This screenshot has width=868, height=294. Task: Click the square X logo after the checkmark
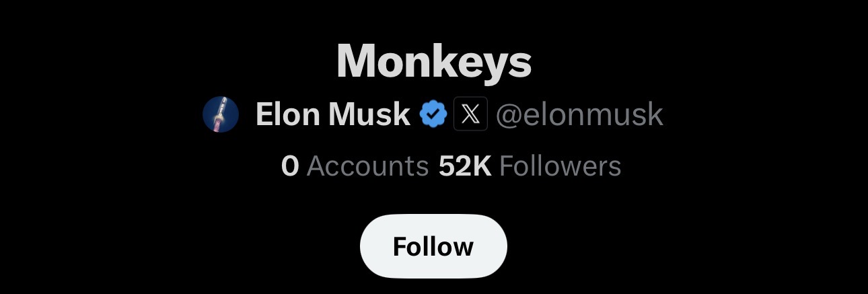470,114
